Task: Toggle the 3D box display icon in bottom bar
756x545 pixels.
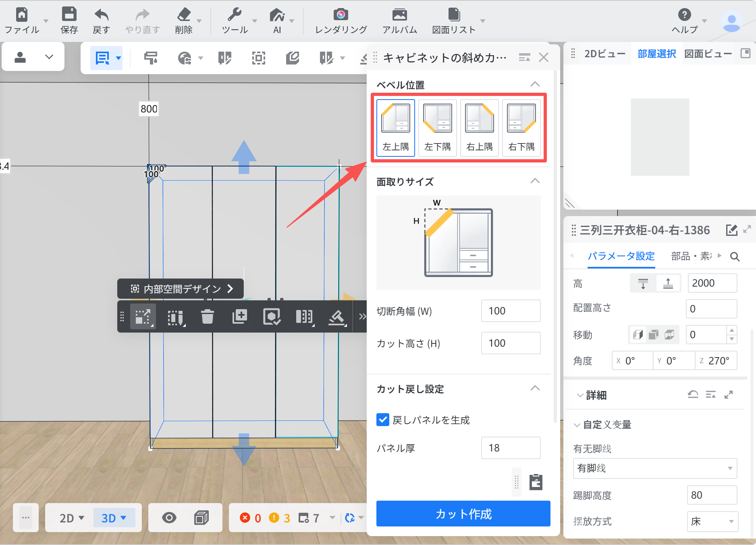Action: [x=201, y=518]
